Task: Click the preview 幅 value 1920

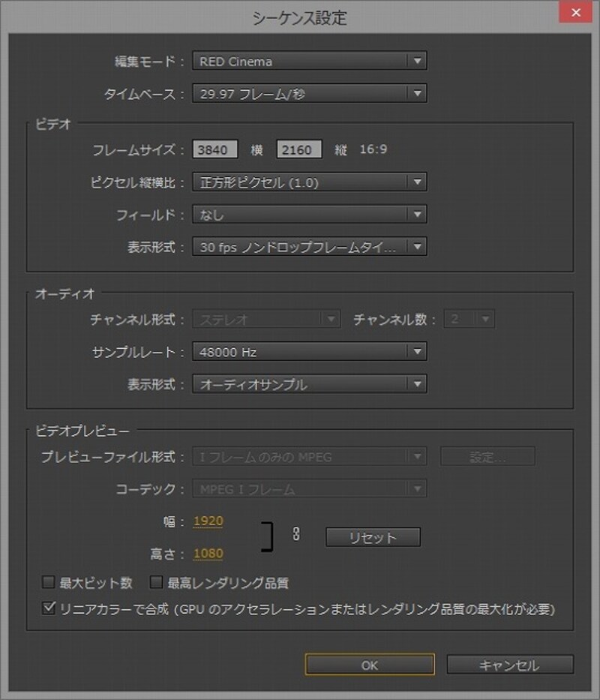Action: coord(208,521)
